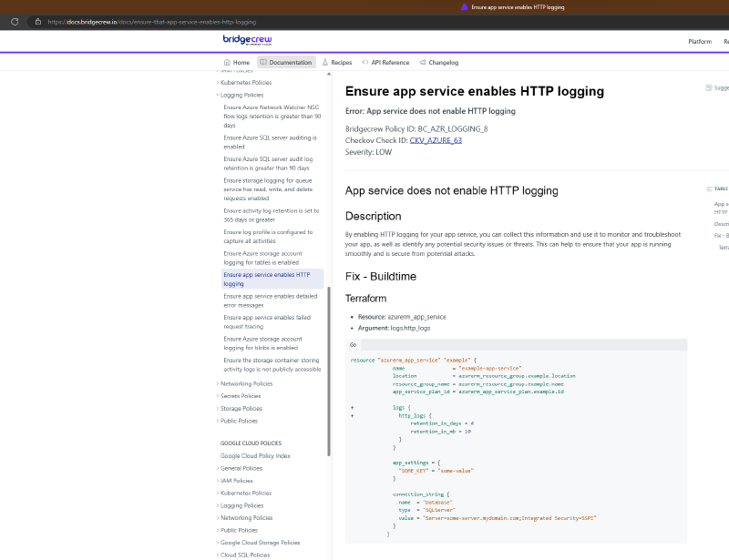729x560 pixels.
Task: Expand the Secrets Policies section
Action: pos(218,396)
